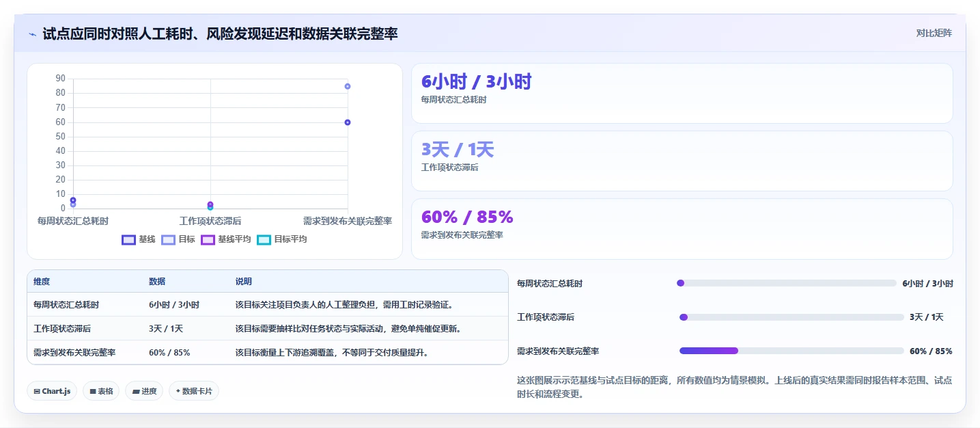The image size is (980, 428).
Task: Click the 工作项状态滞后 table row label
Action: (62, 329)
